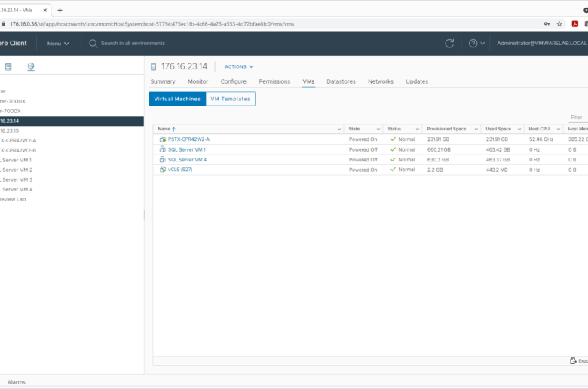Open the Used Space column filter chevron

(x=519, y=129)
